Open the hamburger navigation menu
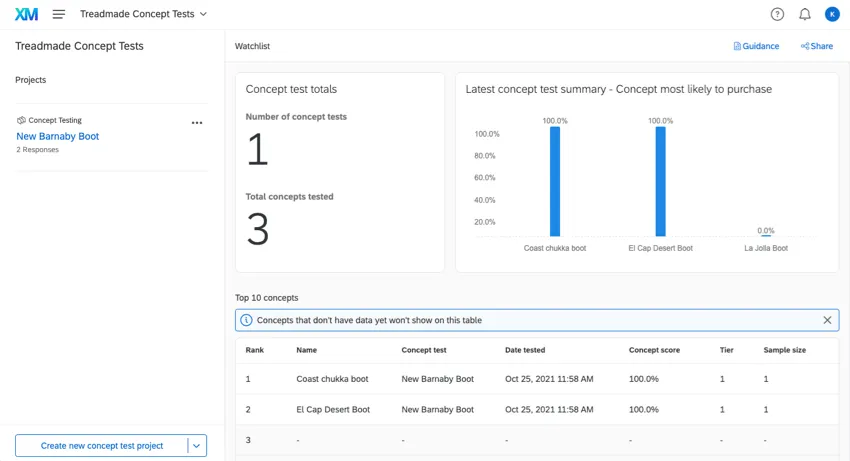 59,14
